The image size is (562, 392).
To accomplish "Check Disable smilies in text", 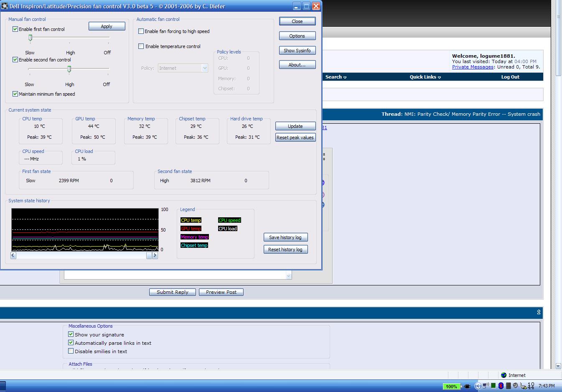I will coord(71,351).
